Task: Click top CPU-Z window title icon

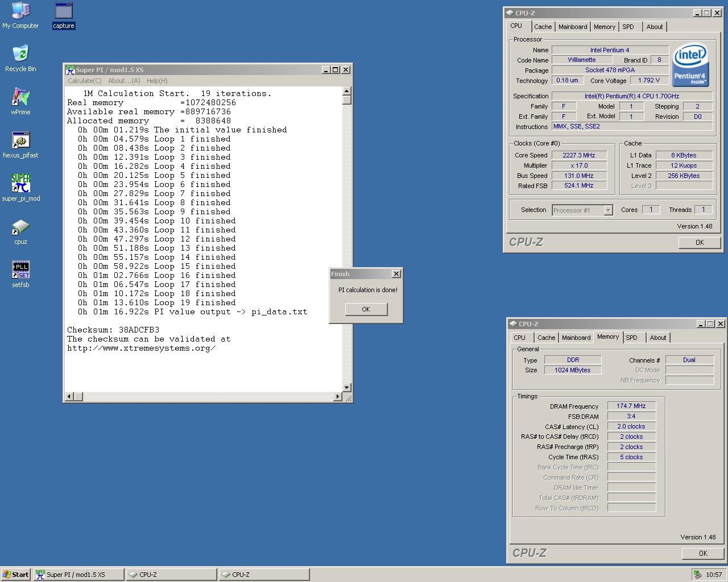Action: [x=510, y=13]
